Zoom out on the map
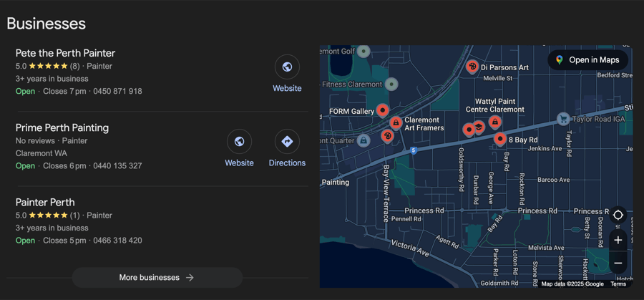 click(618, 263)
